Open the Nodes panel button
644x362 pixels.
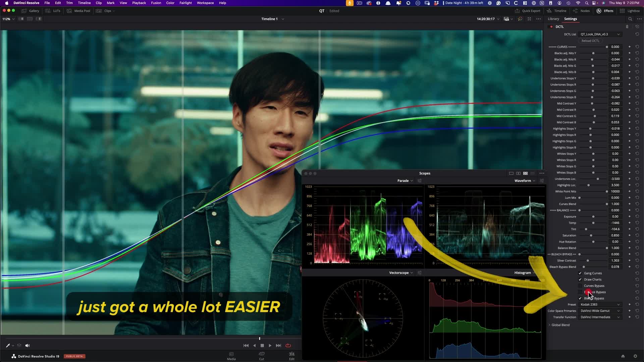click(x=582, y=11)
